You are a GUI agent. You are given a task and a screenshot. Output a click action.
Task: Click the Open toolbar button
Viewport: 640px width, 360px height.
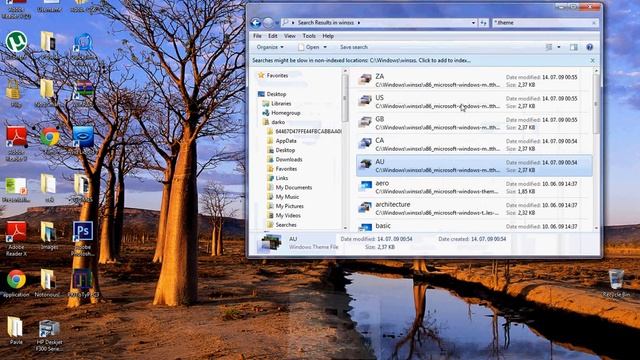(x=309, y=47)
